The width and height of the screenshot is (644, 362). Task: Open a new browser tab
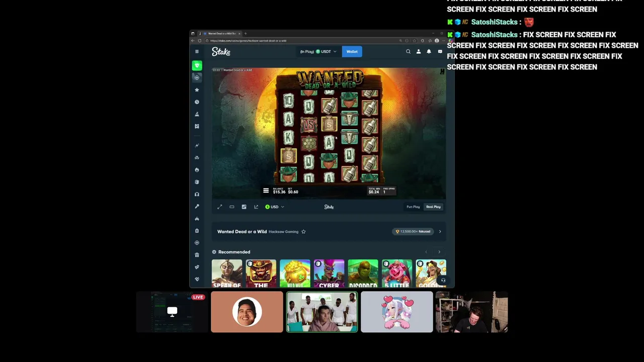coord(246,33)
